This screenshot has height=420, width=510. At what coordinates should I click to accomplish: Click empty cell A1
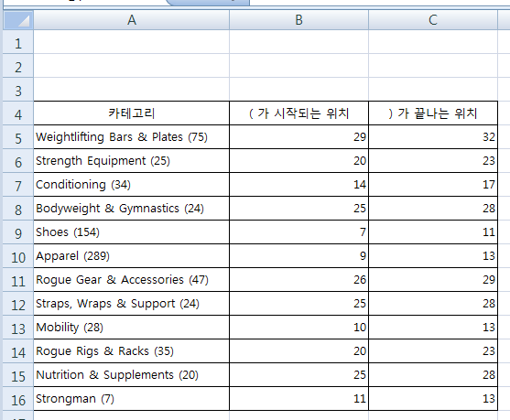132,42
